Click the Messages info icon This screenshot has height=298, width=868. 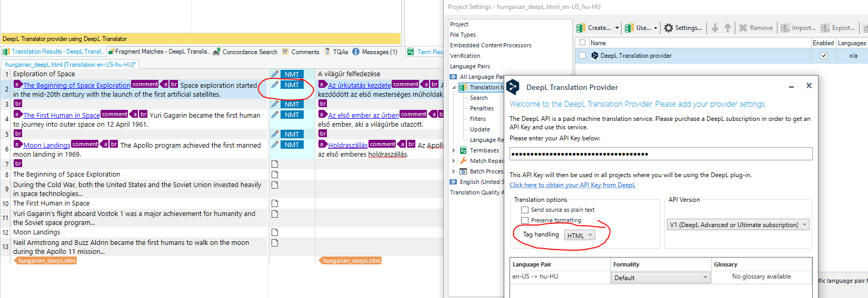tap(356, 52)
